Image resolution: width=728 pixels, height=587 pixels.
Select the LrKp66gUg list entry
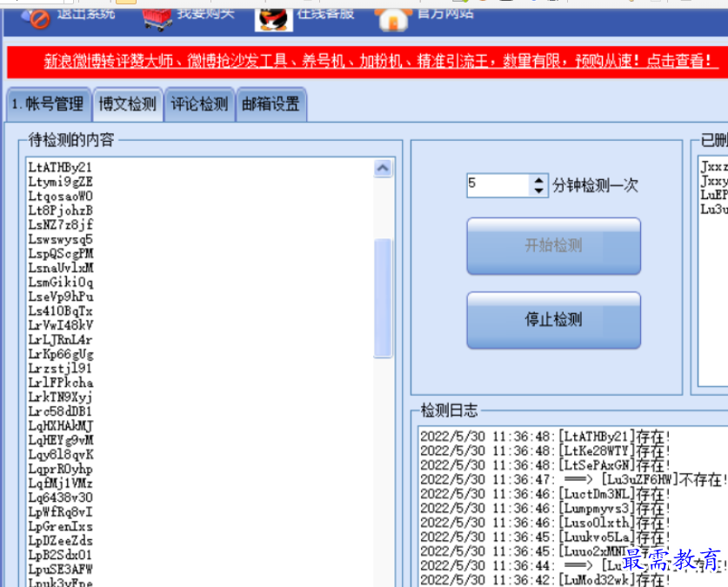pyautogui.click(x=61, y=355)
